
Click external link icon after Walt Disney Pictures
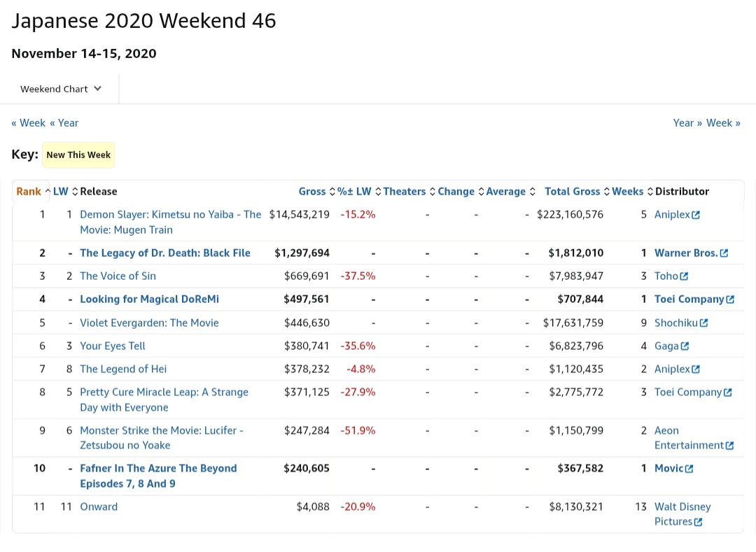pos(697,522)
